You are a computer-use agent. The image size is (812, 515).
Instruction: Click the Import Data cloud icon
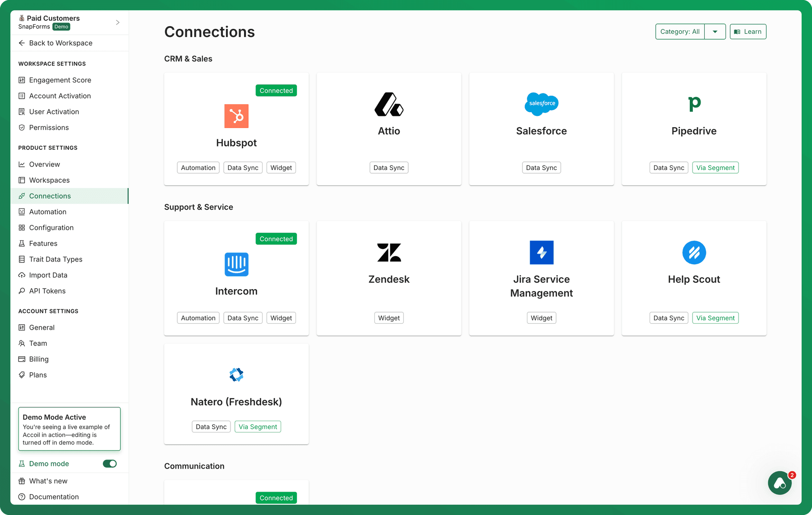click(22, 275)
